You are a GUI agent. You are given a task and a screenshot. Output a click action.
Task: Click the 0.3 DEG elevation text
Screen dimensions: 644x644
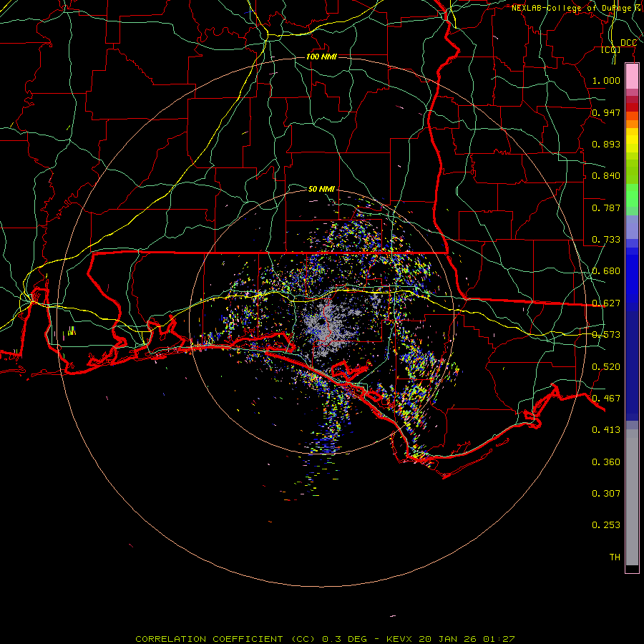click(x=344, y=639)
